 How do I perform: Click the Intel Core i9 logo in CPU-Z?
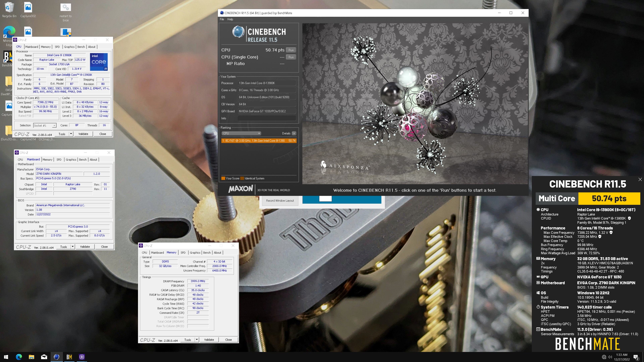(x=99, y=62)
